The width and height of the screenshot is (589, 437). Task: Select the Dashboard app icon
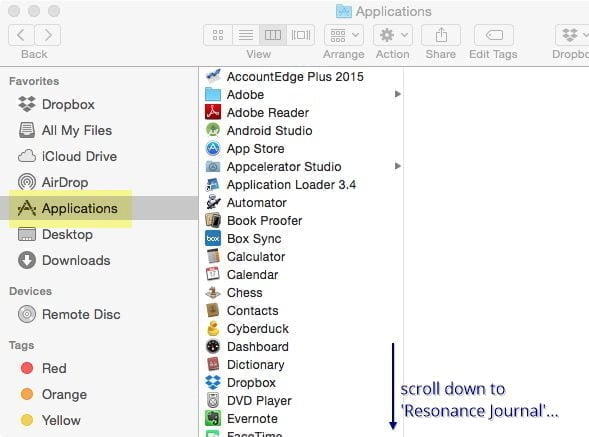click(213, 346)
